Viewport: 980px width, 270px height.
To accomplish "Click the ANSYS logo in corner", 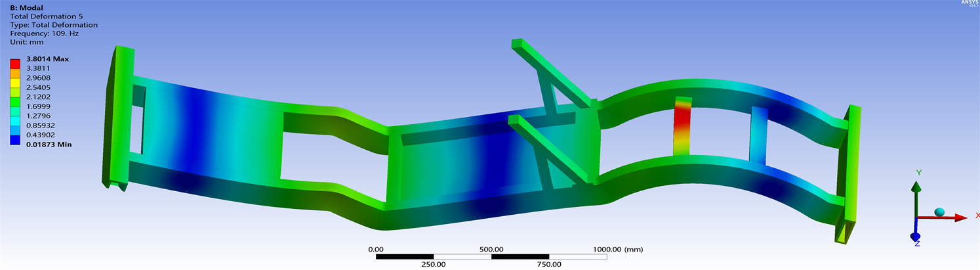I will pyautogui.click(x=968, y=3).
